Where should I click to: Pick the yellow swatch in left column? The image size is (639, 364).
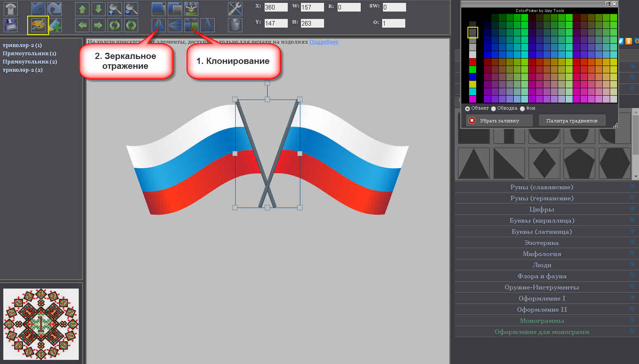pyautogui.click(x=472, y=84)
